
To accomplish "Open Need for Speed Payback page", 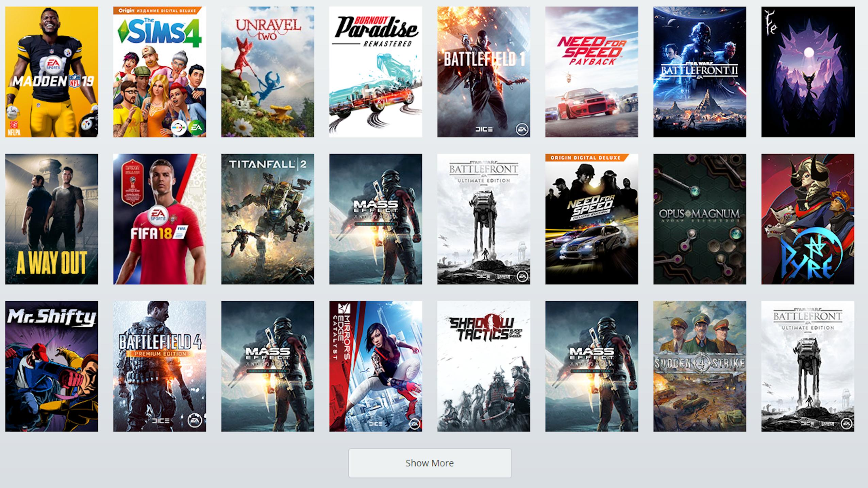I will point(591,72).
